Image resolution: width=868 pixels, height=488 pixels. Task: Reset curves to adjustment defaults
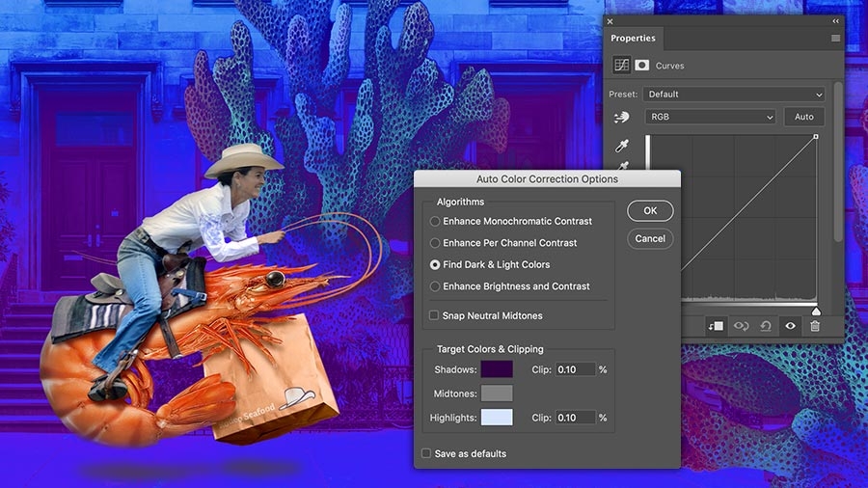pyautogui.click(x=766, y=326)
